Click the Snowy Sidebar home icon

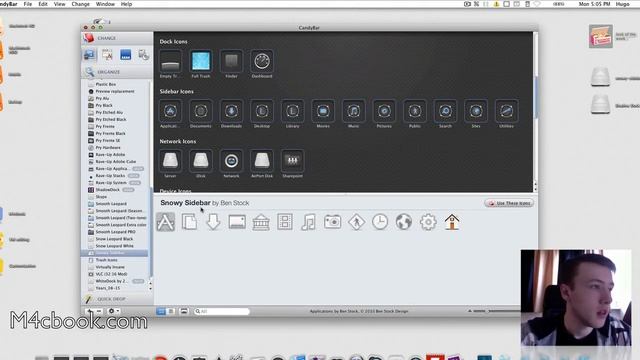pyautogui.click(x=452, y=222)
